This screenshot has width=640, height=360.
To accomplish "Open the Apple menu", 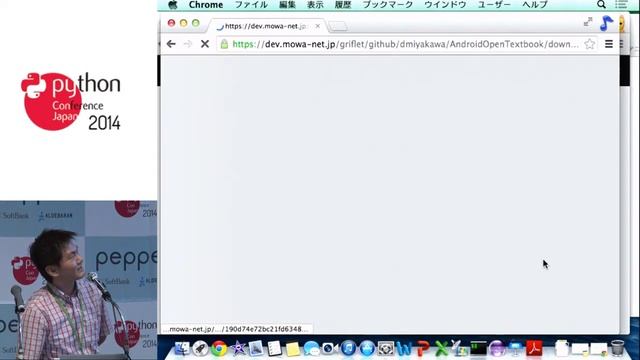I will [x=173, y=5].
